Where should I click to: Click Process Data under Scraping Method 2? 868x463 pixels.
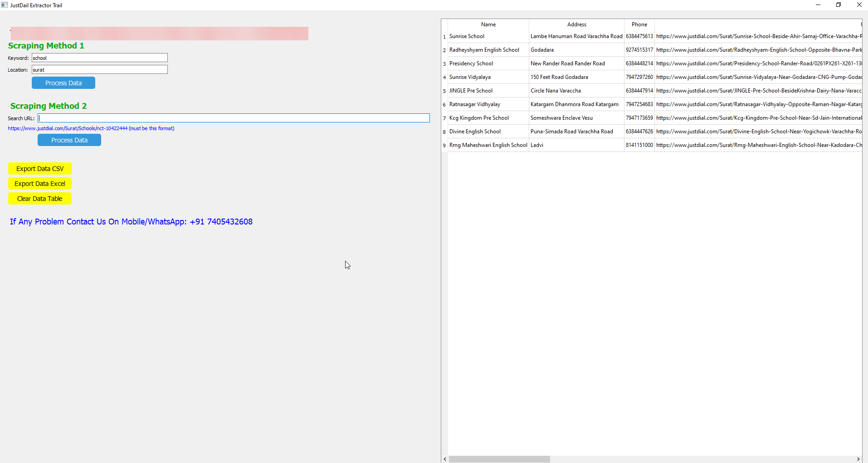pyautogui.click(x=69, y=140)
